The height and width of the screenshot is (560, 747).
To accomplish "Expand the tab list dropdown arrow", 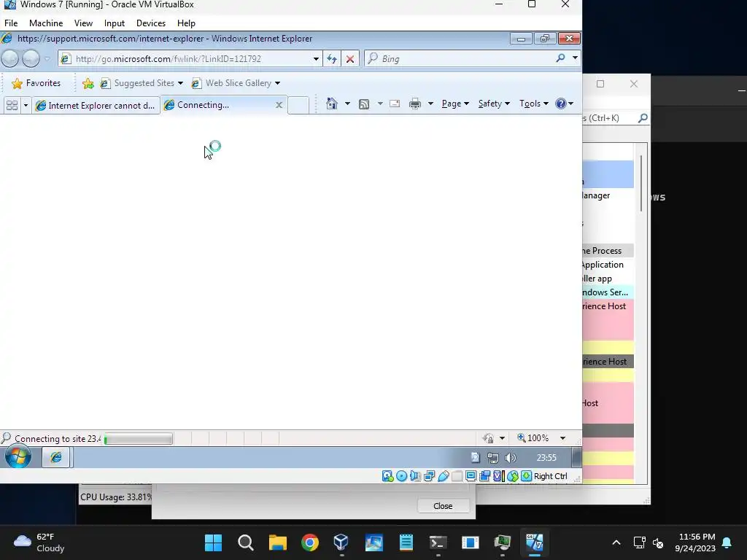I will pyautogui.click(x=26, y=105).
